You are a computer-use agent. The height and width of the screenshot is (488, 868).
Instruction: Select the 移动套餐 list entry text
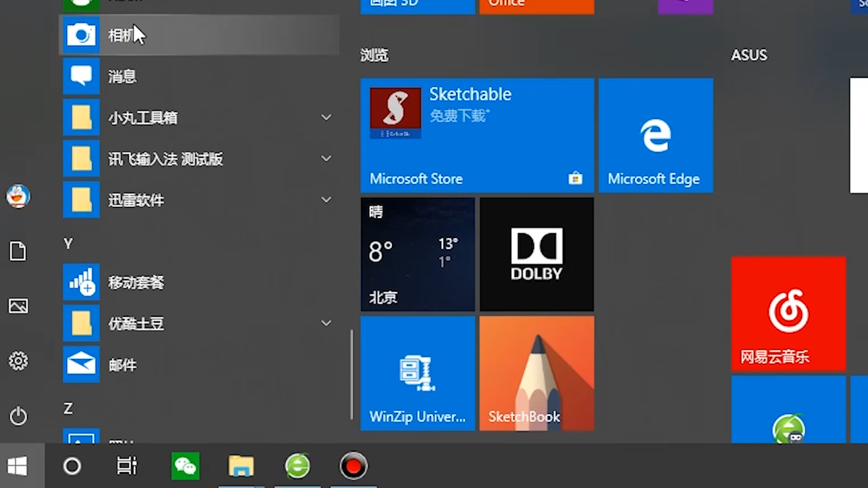click(136, 282)
